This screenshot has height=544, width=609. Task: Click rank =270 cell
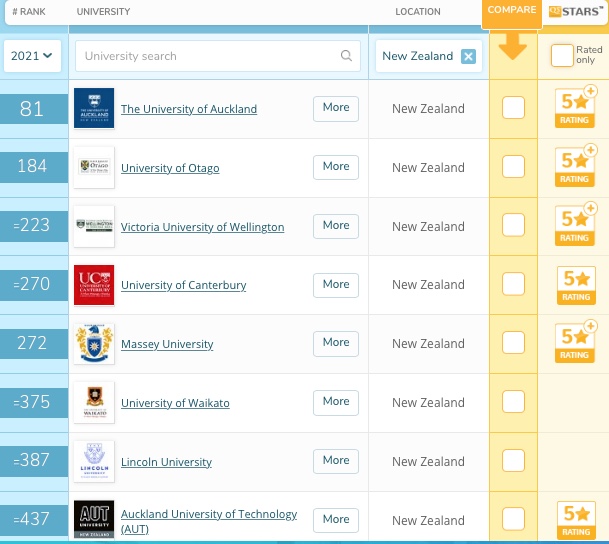coord(34,285)
